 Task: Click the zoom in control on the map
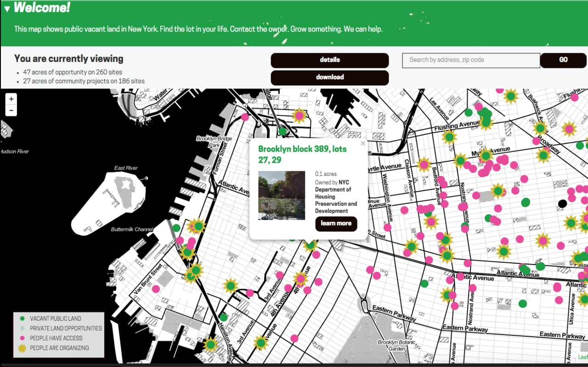pyautogui.click(x=11, y=99)
